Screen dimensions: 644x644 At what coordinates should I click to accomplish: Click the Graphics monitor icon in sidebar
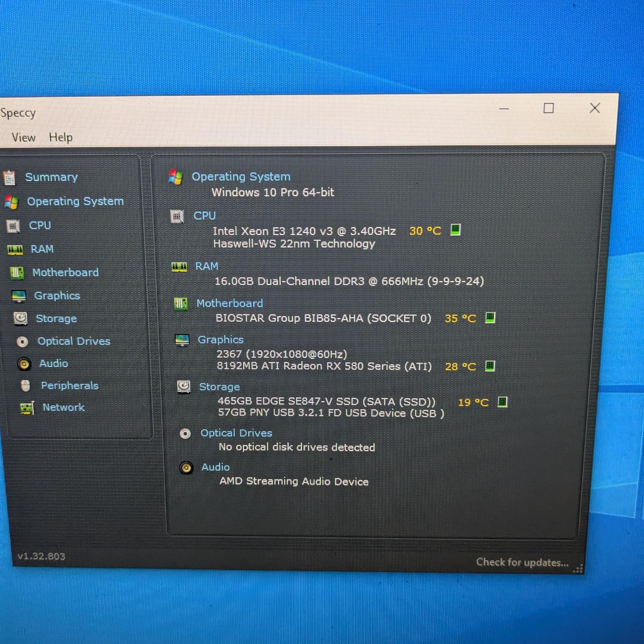19,296
